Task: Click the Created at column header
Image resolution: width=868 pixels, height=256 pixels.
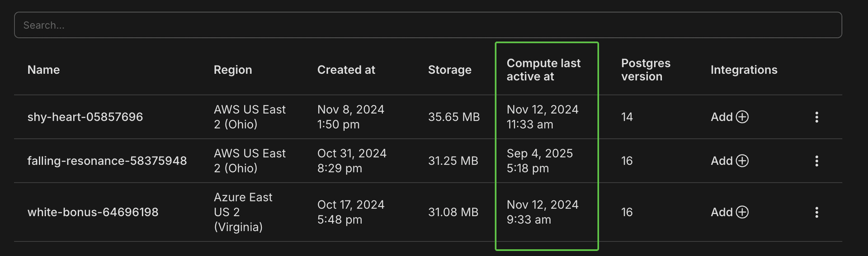Action: click(x=346, y=70)
